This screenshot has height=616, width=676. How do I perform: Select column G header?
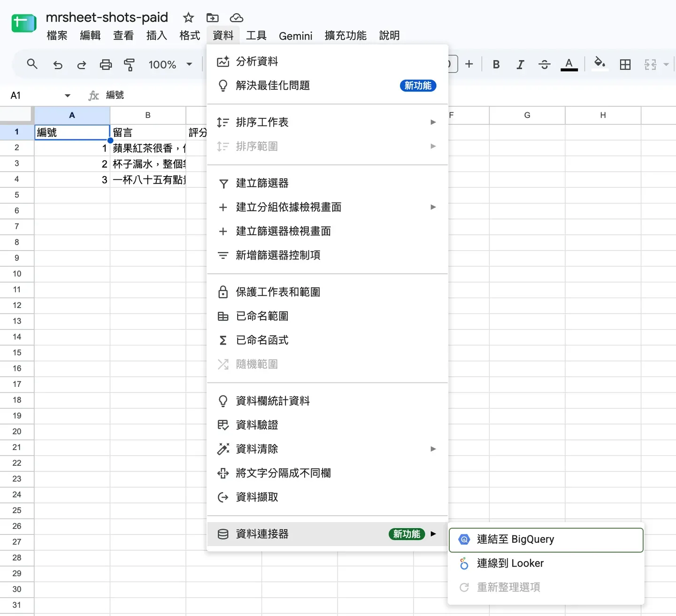pyautogui.click(x=527, y=115)
